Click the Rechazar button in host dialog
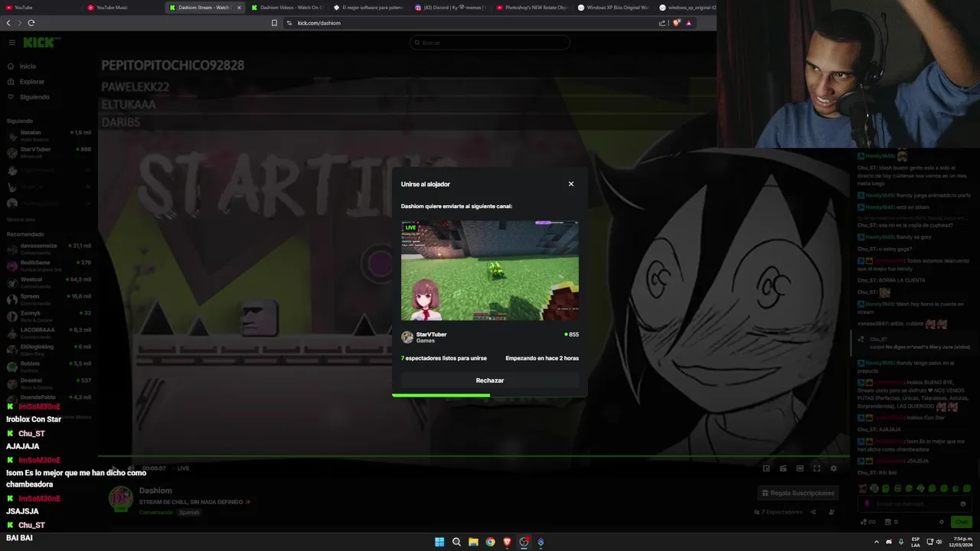The width and height of the screenshot is (980, 551). (x=490, y=380)
